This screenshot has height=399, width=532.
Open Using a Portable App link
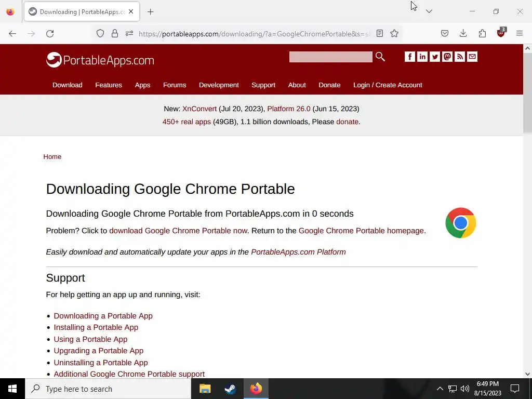tap(90, 339)
